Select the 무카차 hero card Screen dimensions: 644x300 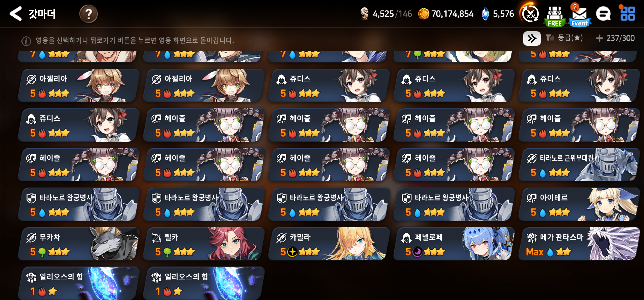pyautogui.click(x=78, y=244)
